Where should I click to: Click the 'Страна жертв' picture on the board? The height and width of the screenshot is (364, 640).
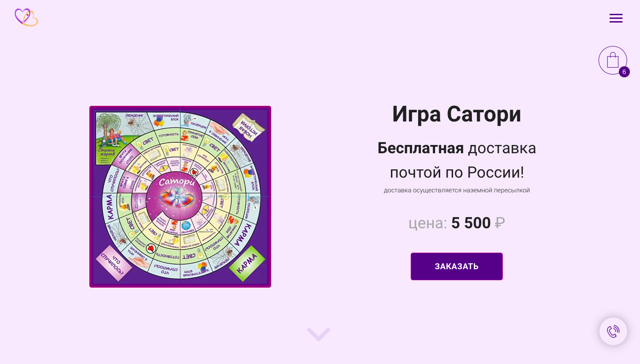click(x=112, y=138)
